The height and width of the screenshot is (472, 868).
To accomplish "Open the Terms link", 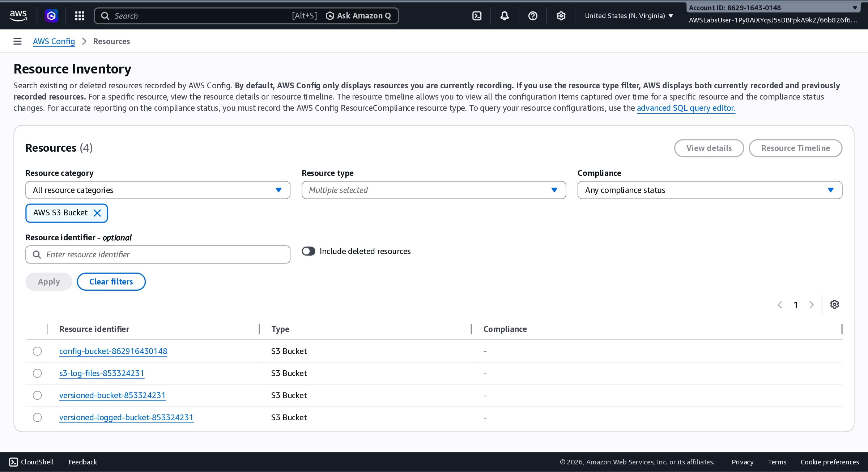I will pos(777,462).
